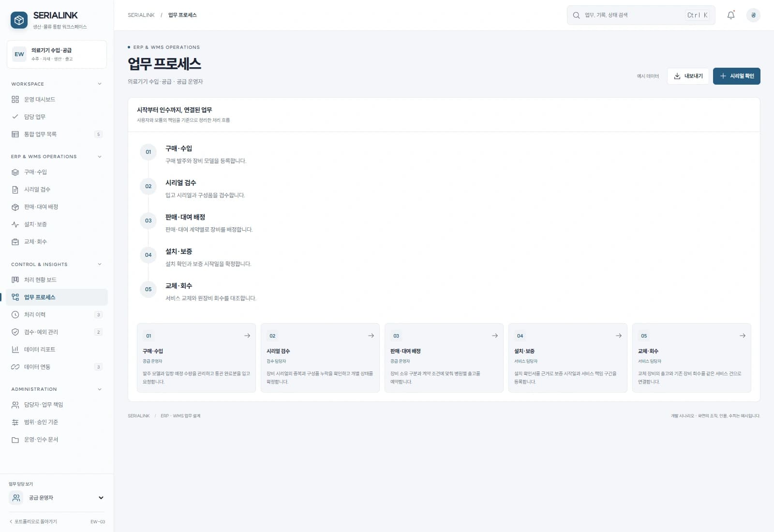Image resolution: width=774 pixels, height=532 pixels.
Task: Open the notifications bell icon
Action: pyautogui.click(x=731, y=15)
